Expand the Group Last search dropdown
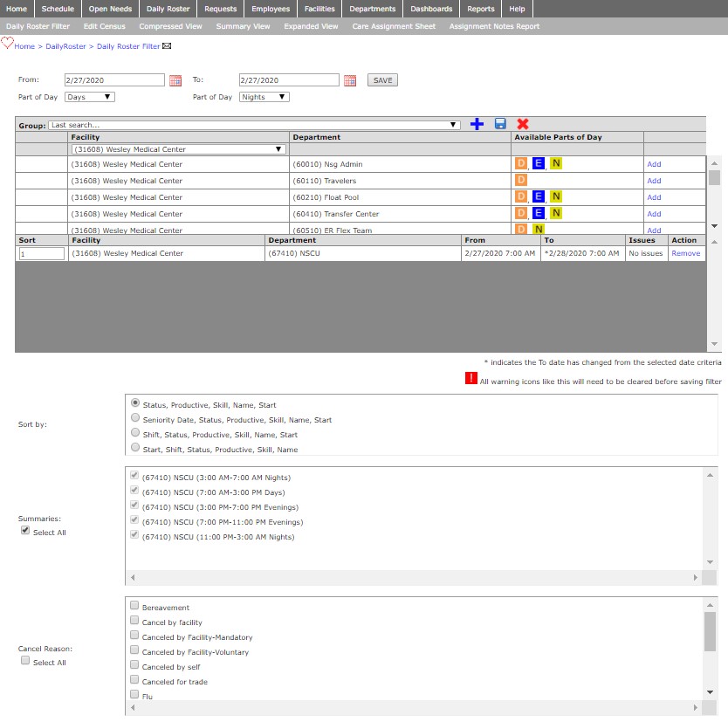This screenshot has width=728, height=722. click(x=254, y=125)
